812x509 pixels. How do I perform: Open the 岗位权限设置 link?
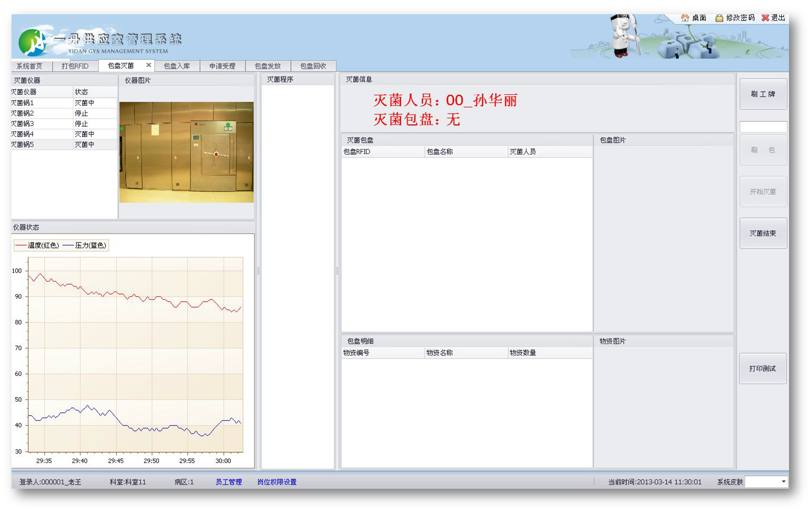pyautogui.click(x=277, y=482)
